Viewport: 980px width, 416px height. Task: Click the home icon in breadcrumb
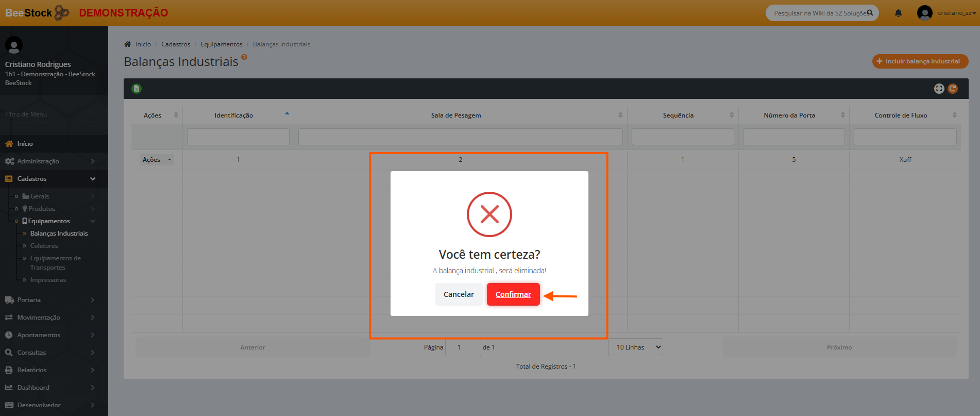[x=128, y=44]
